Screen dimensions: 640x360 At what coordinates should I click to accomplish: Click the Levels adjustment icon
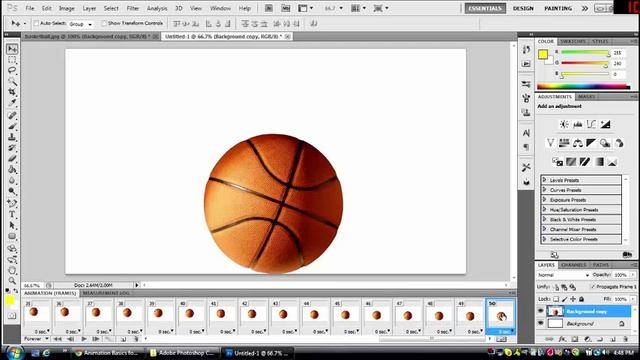tap(578, 124)
